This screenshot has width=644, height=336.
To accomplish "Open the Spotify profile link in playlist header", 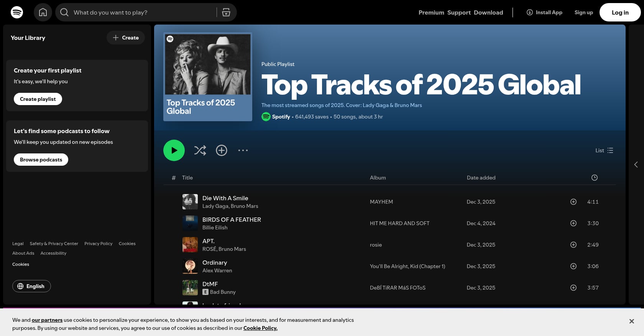I will point(281,117).
